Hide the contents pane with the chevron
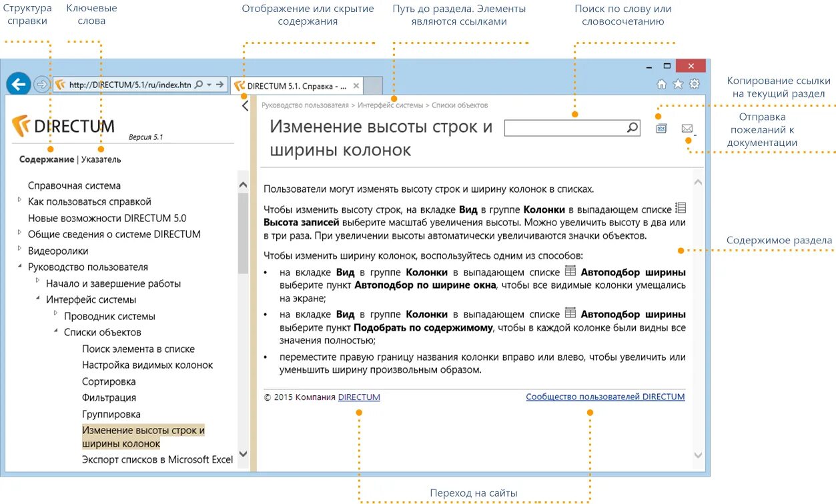The height and width of the screenshot is (504, 836). [245, 105]
